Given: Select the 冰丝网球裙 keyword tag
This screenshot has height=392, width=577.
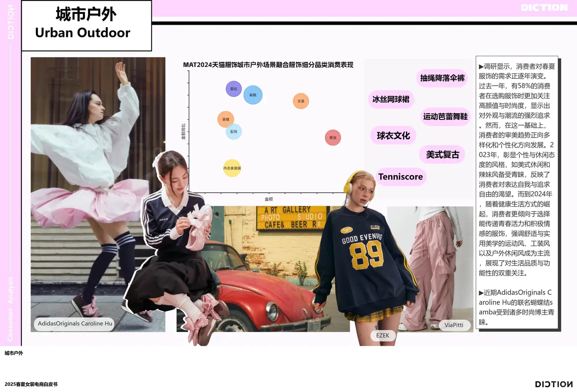Looking at the screenshot, I should click(x=391, y=99).
